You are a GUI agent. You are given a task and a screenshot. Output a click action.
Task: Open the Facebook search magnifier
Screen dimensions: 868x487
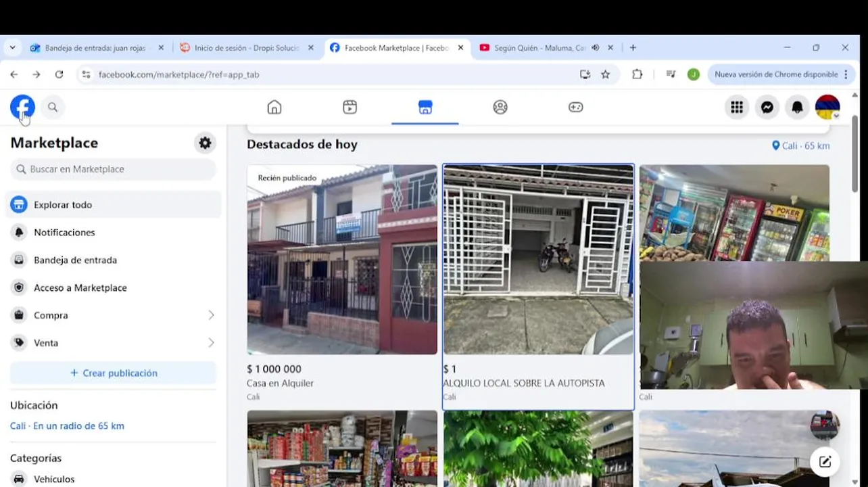[53, 107]
